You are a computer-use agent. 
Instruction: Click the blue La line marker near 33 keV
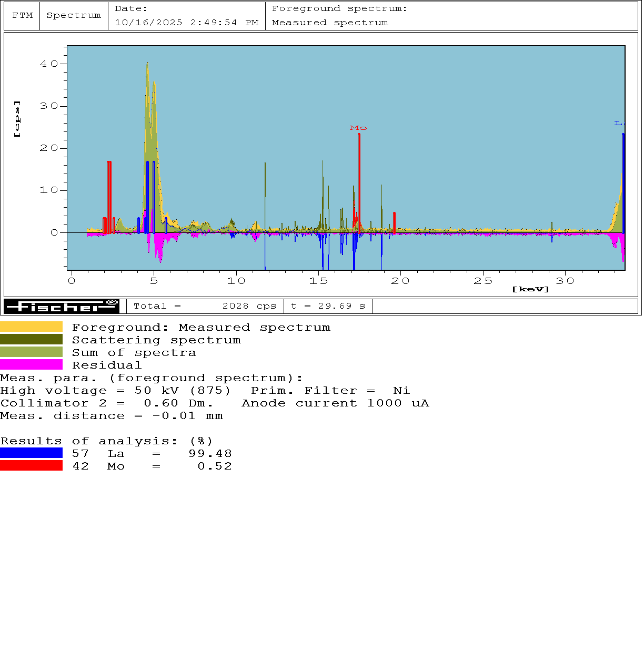(623, 181)
